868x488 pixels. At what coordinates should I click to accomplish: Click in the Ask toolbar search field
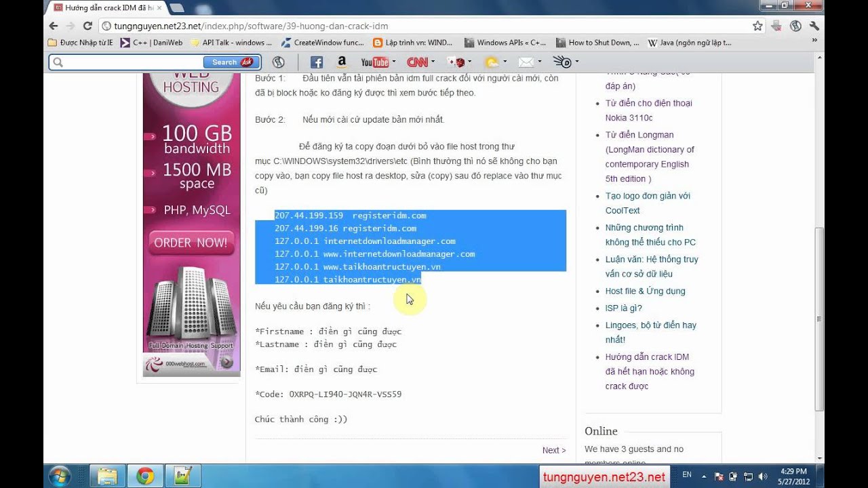(x=126, y=62)
